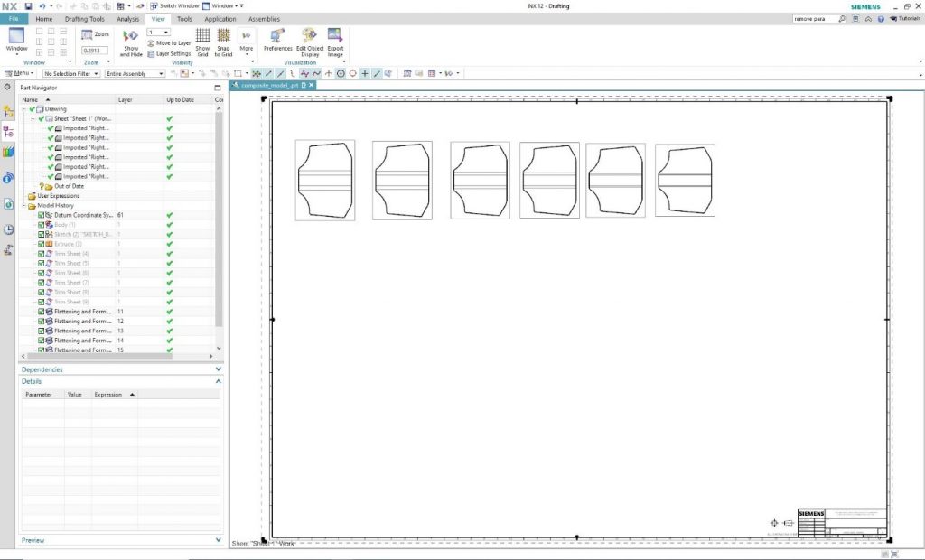The height and width of the screenshot is (560, 925).
Task: Uncheck the Datum Coordinate System checkbox
Action: (42, 215)
